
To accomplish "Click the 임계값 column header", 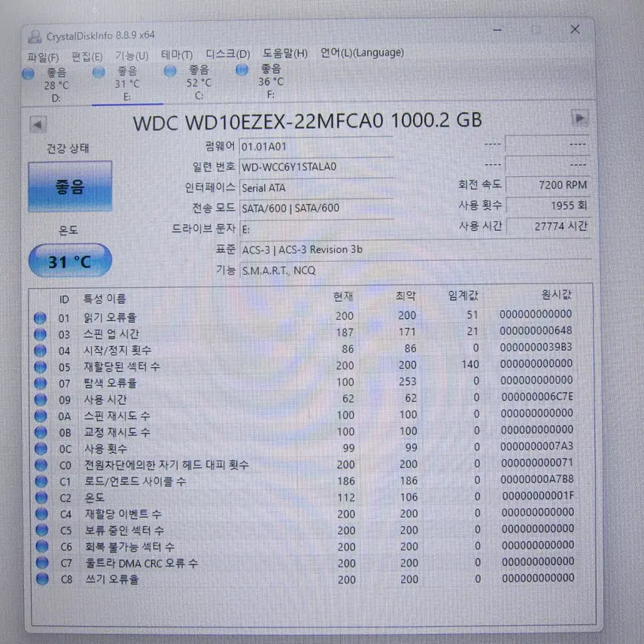I will pyautogui.click(x=463, y=296).
